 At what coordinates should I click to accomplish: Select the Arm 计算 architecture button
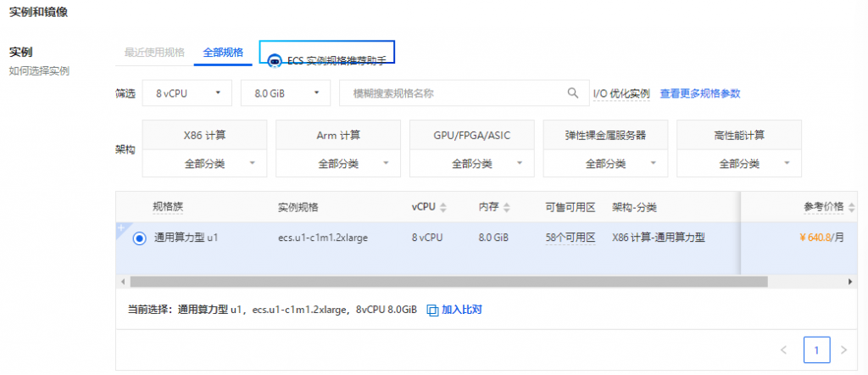click(x=337, y=135)
